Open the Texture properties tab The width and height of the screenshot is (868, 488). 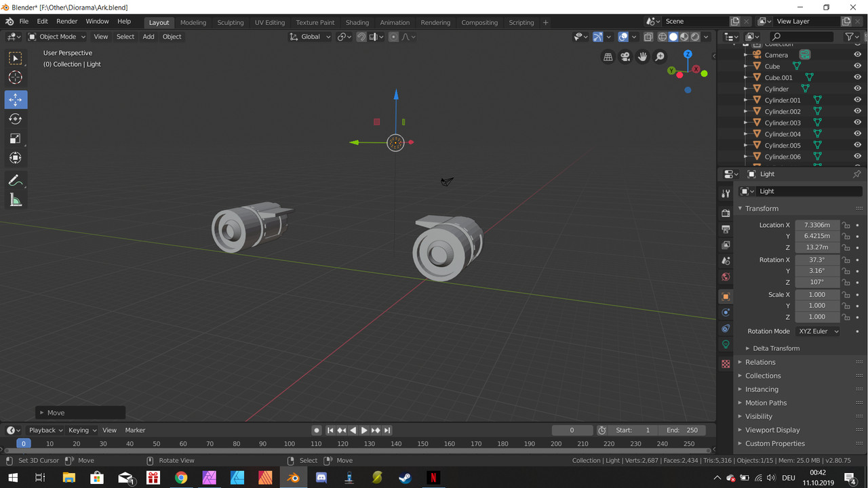click(726, 364)
